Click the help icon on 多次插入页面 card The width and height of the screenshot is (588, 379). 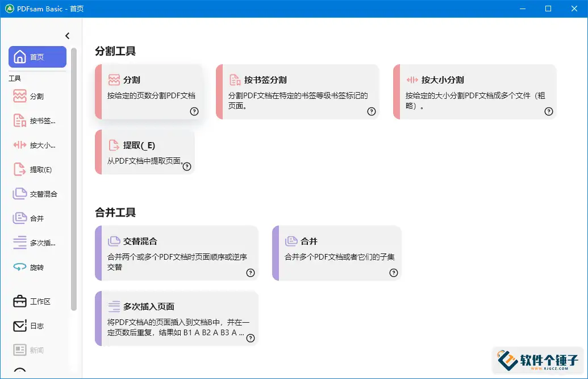point(251,338)
